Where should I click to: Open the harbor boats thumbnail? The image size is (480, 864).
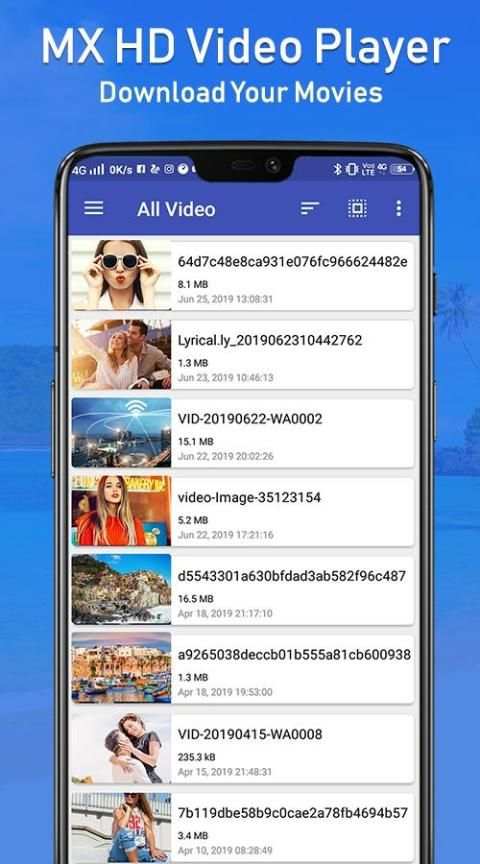[x=122, y=668]
